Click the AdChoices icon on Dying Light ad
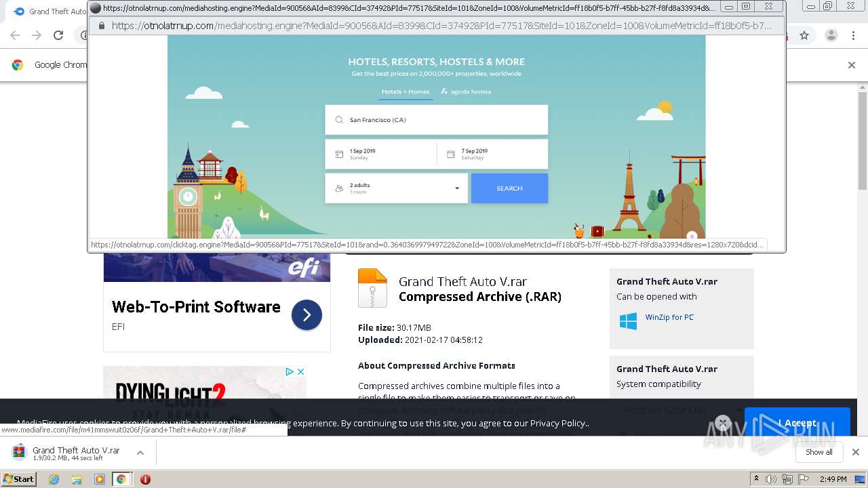 point(290,371)
